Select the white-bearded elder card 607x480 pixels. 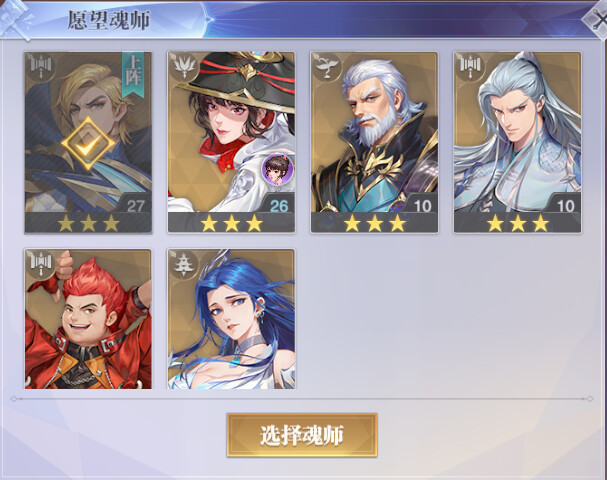pos(374,142)
